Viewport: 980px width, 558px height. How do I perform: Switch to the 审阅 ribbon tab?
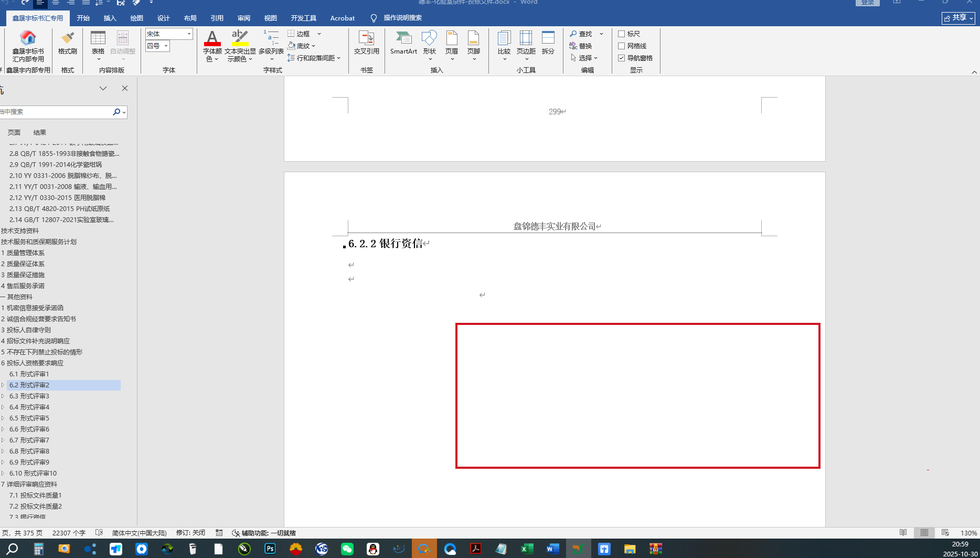244,18
